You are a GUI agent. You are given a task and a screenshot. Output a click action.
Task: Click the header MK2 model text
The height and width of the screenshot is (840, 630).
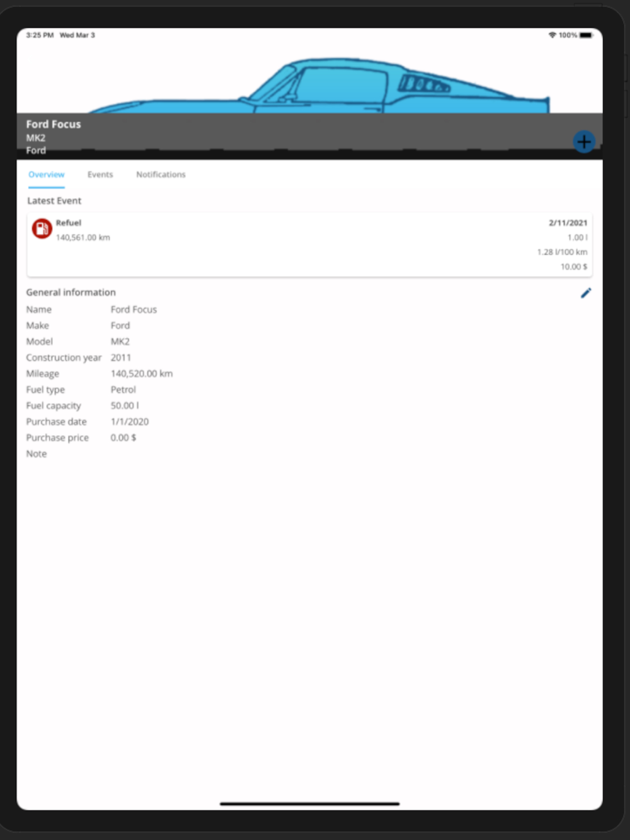[x=35, y=138]
